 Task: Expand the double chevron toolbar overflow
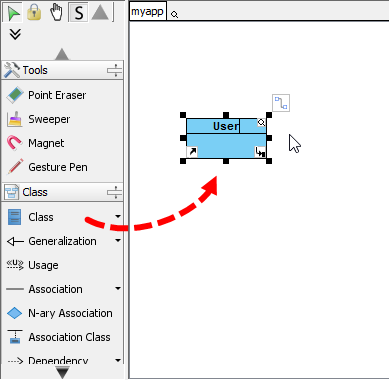pyautogui.click(x=15, y=34)
